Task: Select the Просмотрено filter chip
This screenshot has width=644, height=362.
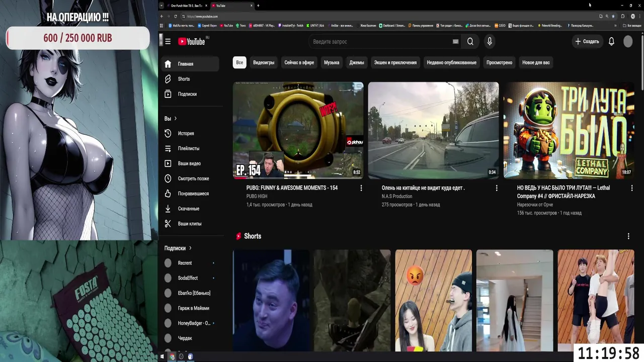Action: [x=499, y=62]
